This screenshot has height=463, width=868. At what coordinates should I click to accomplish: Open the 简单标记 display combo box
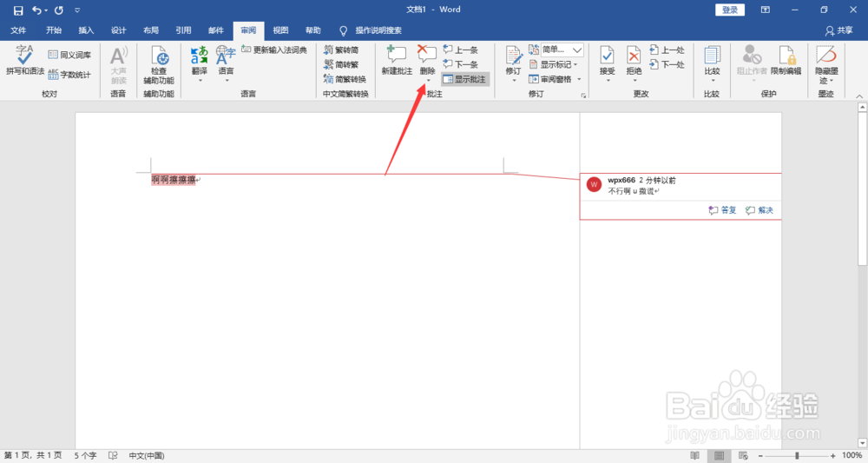562,50
